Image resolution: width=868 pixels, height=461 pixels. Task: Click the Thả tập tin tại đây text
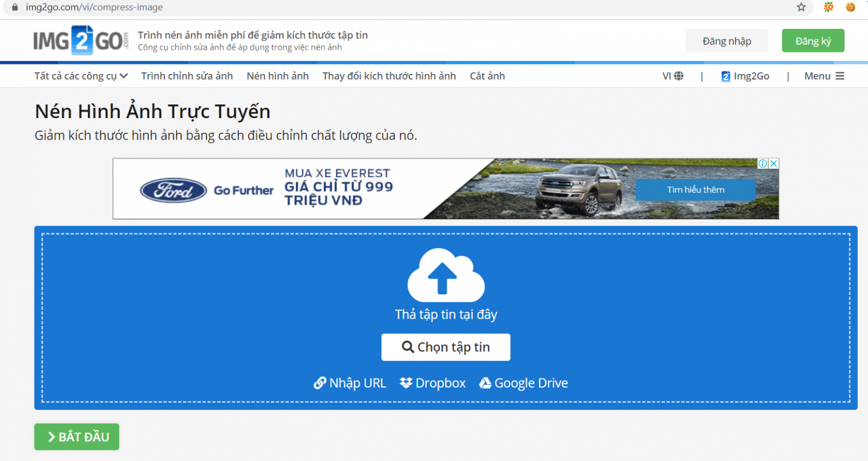pyautogui.click(x=446, y=314)
